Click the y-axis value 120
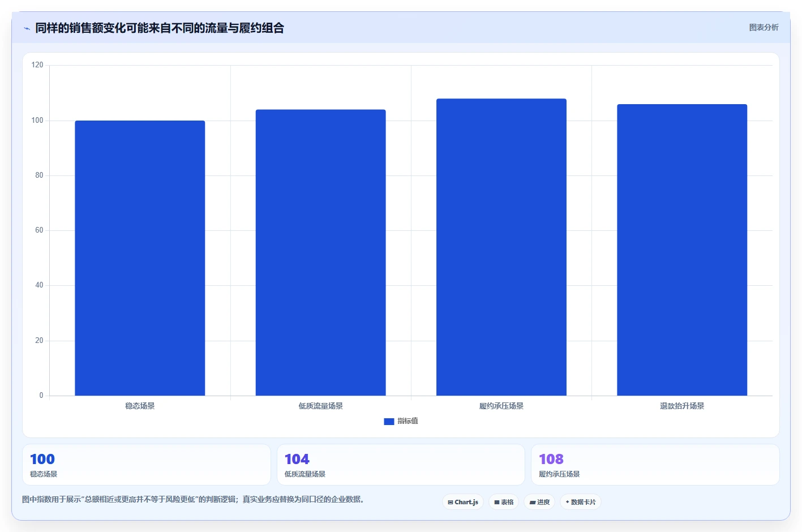 tap(37, 65)
